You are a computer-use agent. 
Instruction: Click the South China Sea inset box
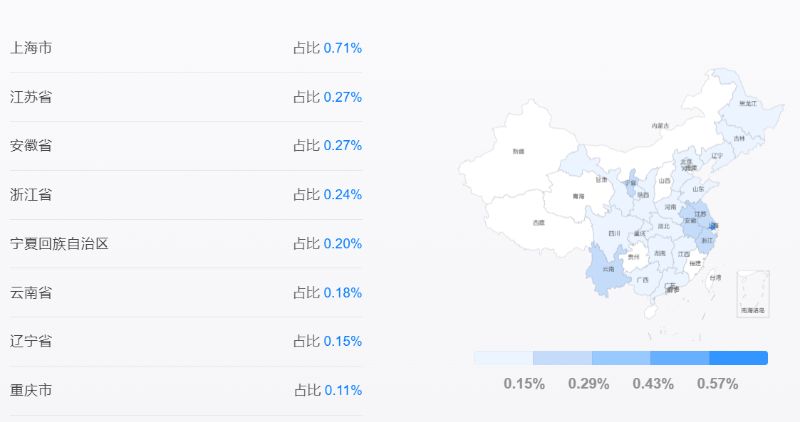(753, 294)
